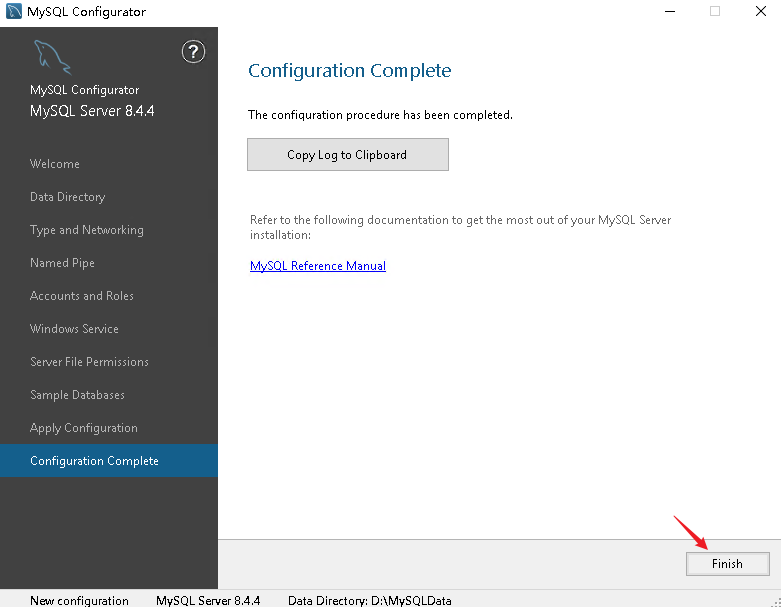The width and height of the screenshot is (781, 607).
Task: Go to the Data Directory step
Action: point(68,197)
